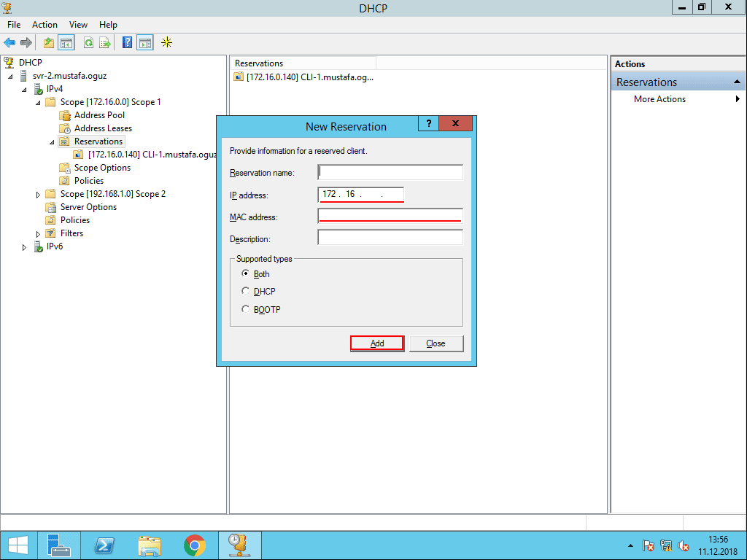This screenshot has height=560, width=747.
Task: Launch PowerShell from the taskbar
Action: [x=104, y=545]
